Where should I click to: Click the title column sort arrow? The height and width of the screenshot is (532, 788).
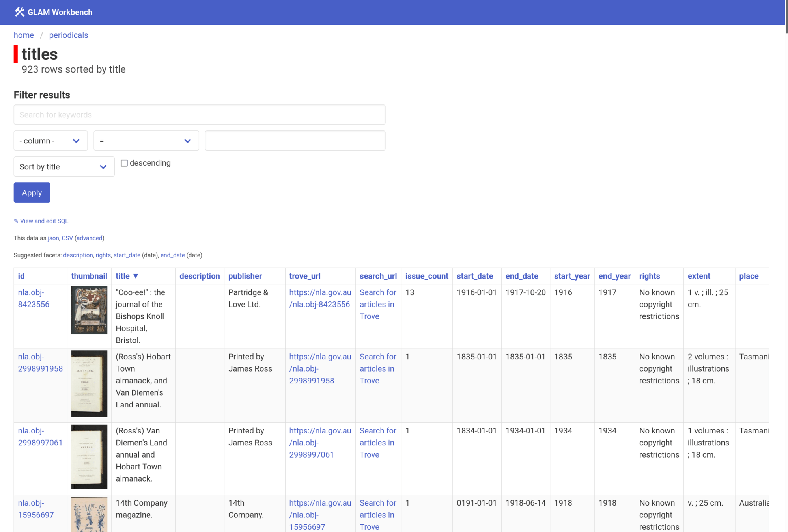(x=136, y=276)
